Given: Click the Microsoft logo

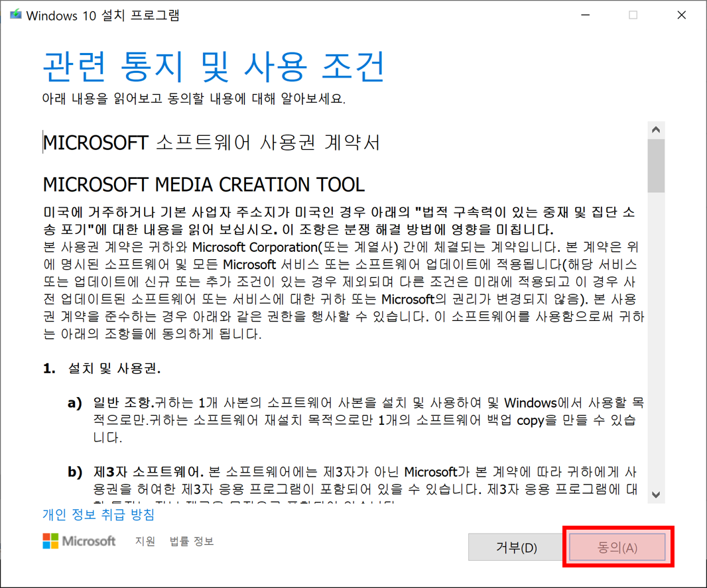Looking at the screenshot, I should pos(80,541).
